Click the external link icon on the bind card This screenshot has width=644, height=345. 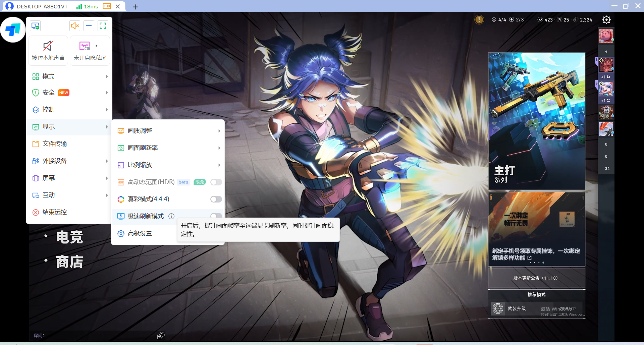click(530, 258)
